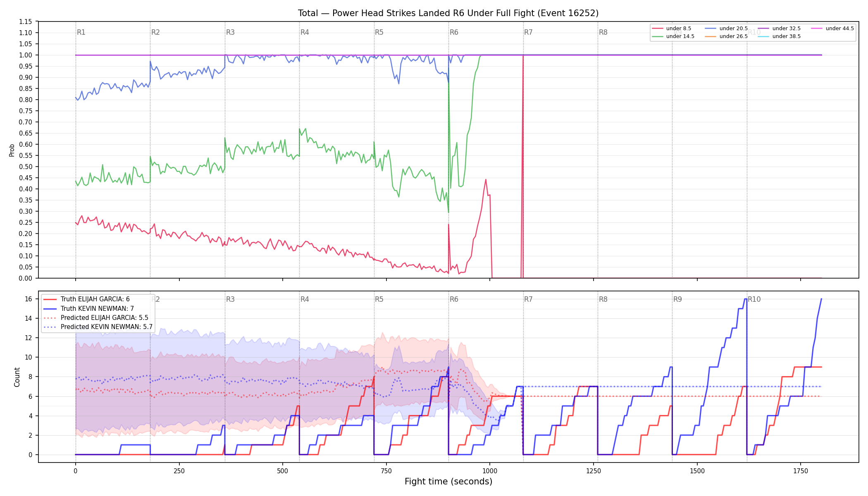This screenshot has height=496, width=868.
Task: Click the 'Count' y-axis label
Action: (x=17, y=377)
